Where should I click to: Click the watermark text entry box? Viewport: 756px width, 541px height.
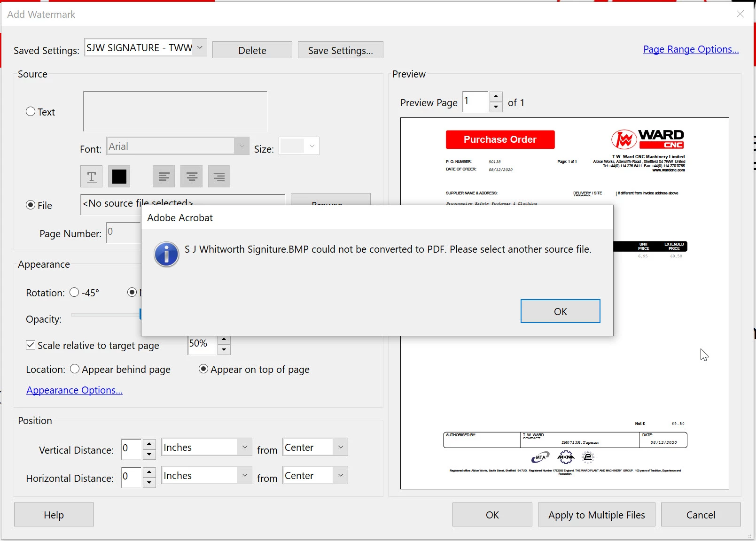coord(175,112)
